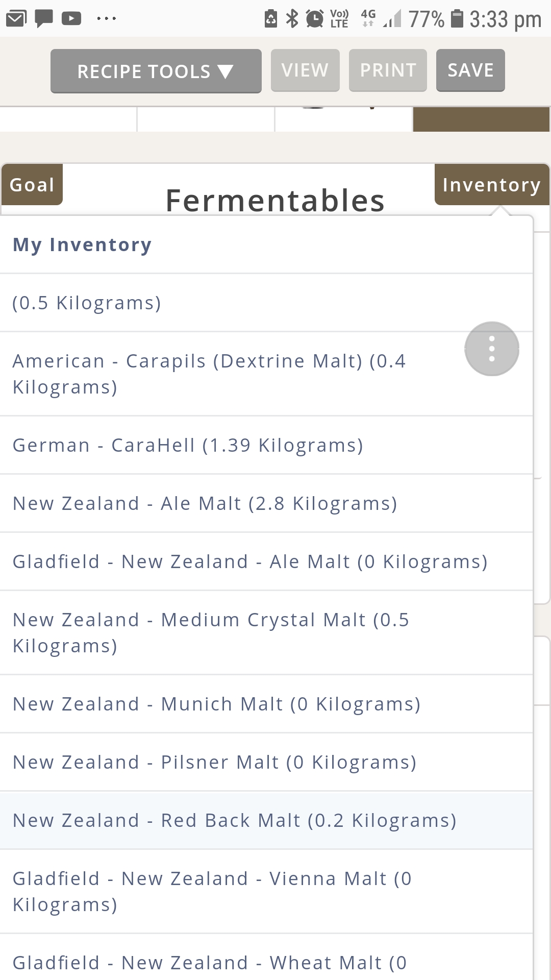Choose Gladfield New Zealand Vienna Malt

(212, 891)
